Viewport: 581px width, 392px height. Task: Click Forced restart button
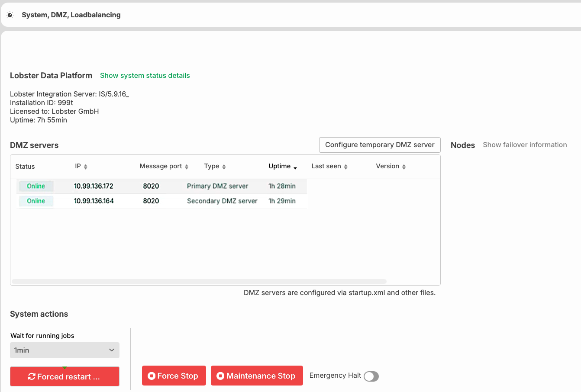[65, 376]
